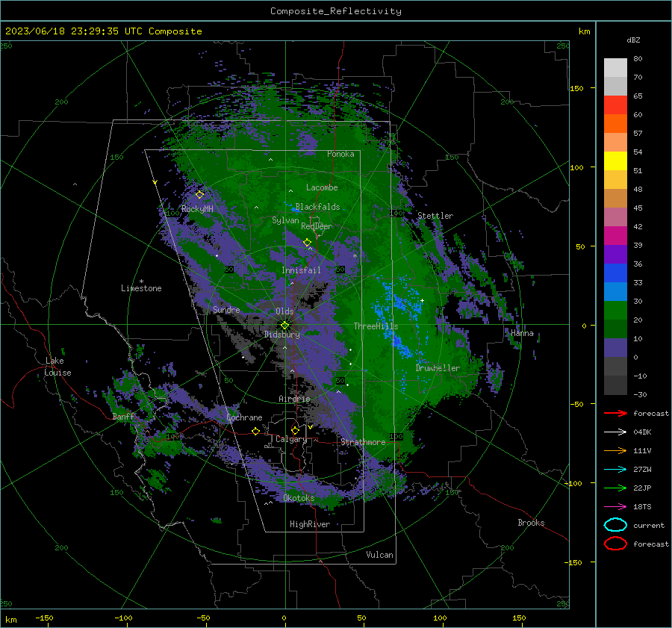672x628 pixels.
Task: Click the Lacombe town label
Action: (x=322, y=187)
